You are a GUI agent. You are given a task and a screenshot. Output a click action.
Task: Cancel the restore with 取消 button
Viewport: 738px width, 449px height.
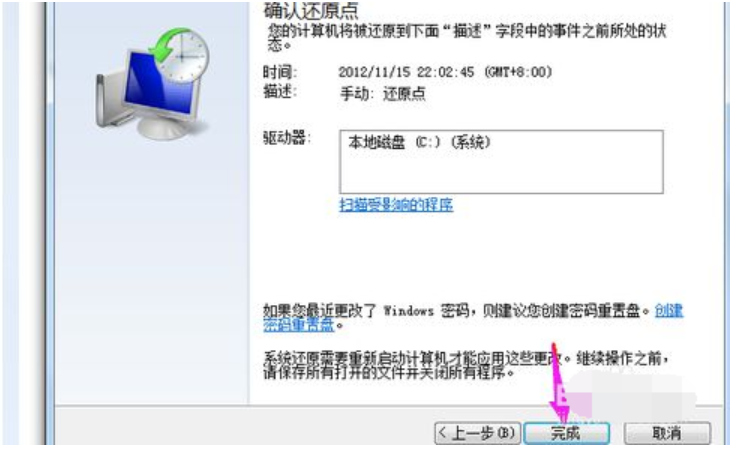pyautogui.click(x=667, y=433)
